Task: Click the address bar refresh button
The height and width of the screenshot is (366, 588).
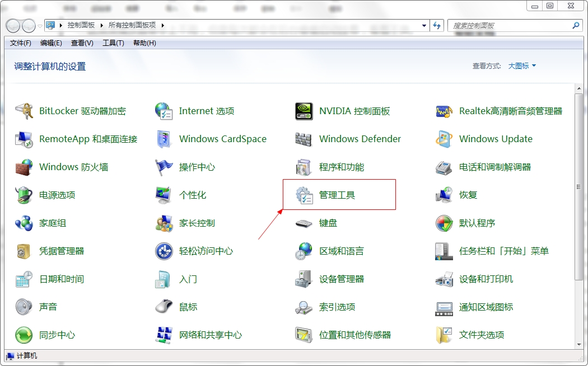Action: coord(437,26)
